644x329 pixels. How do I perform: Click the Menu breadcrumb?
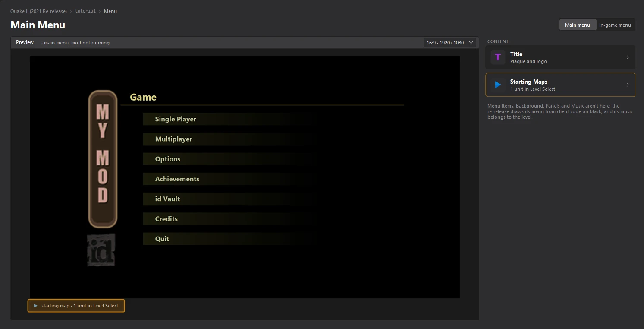pos(110,11)
